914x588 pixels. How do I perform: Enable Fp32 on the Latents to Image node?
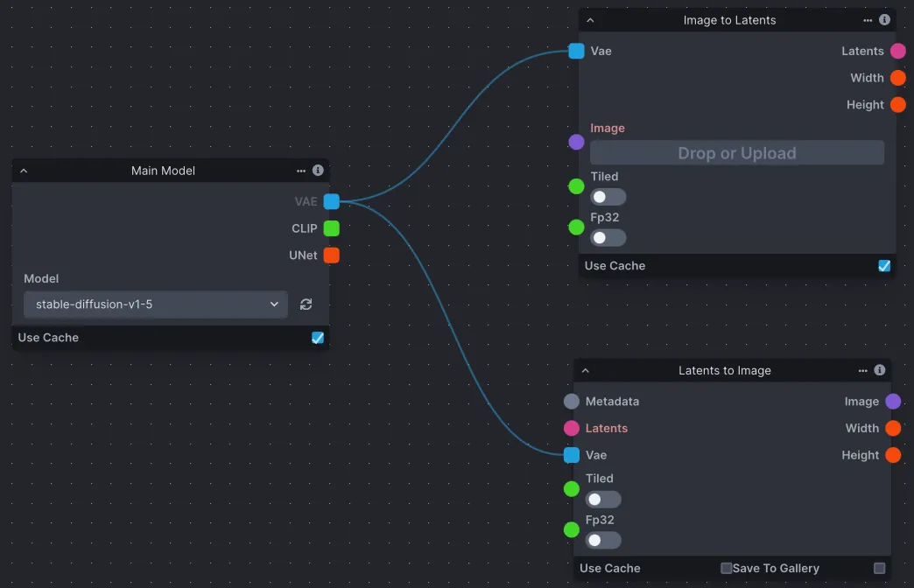(x=603, y=540)
